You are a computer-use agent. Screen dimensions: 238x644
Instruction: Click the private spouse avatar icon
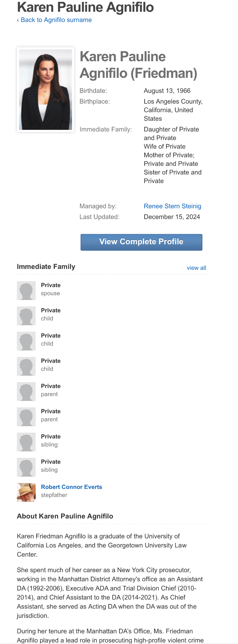tap(26, 290)
